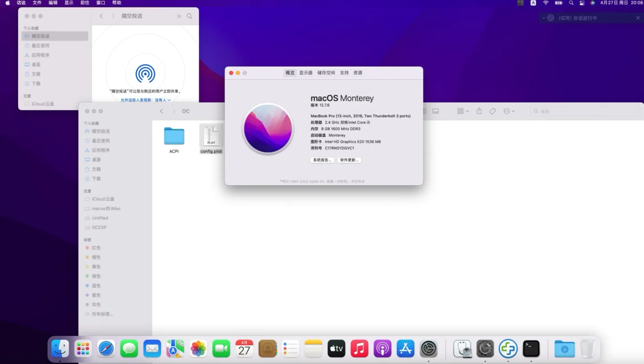
Task: Click the 软件更新 button
Action: click(x=349, y=160)
